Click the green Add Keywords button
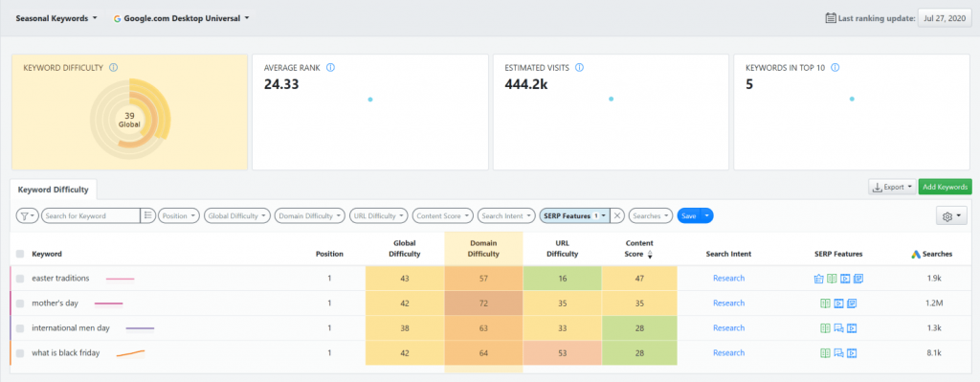This screenshot has height=382, width=980. click(945, 187)
